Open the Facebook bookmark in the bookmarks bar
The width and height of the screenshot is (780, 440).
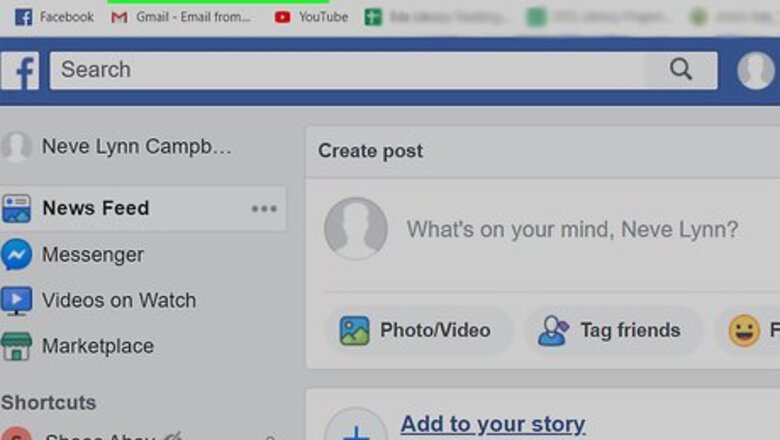pyautogui.click(x=54, y=17)
